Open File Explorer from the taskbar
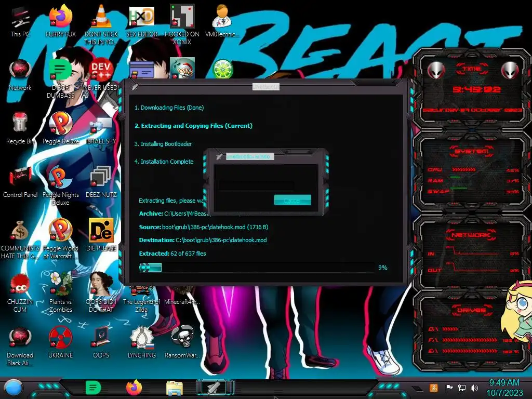532x399 pixels. 175,389
